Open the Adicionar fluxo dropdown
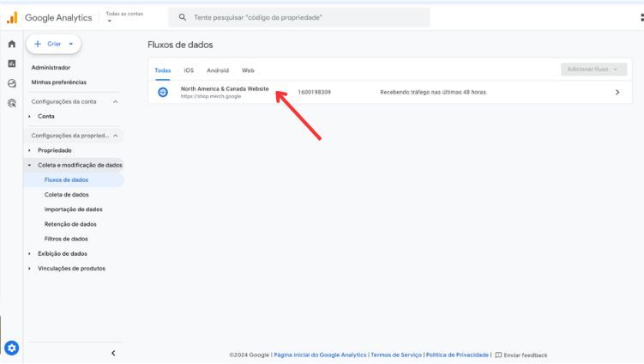Image resolution: width=644 pixels, height=364 pixels. tap(594, 69)
